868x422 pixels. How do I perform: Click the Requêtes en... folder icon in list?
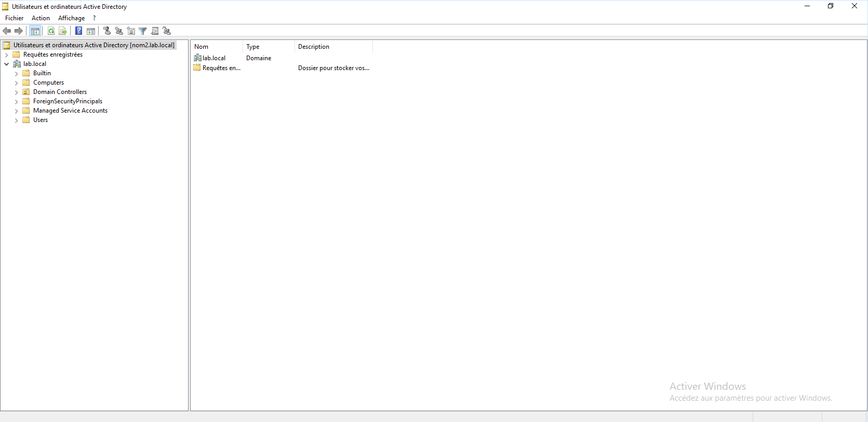[197, 67]
